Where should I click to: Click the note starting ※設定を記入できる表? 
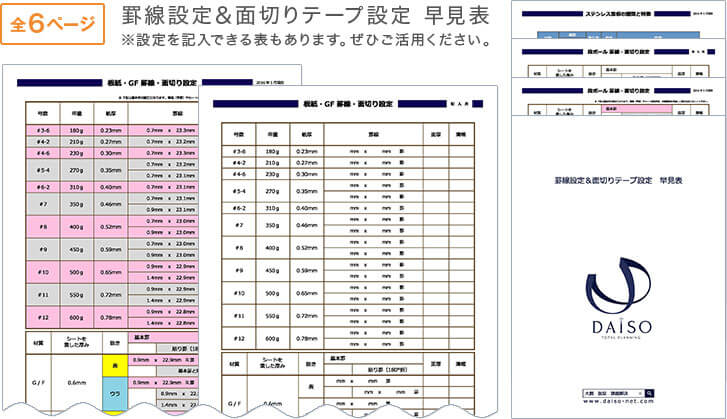(306, 40)
